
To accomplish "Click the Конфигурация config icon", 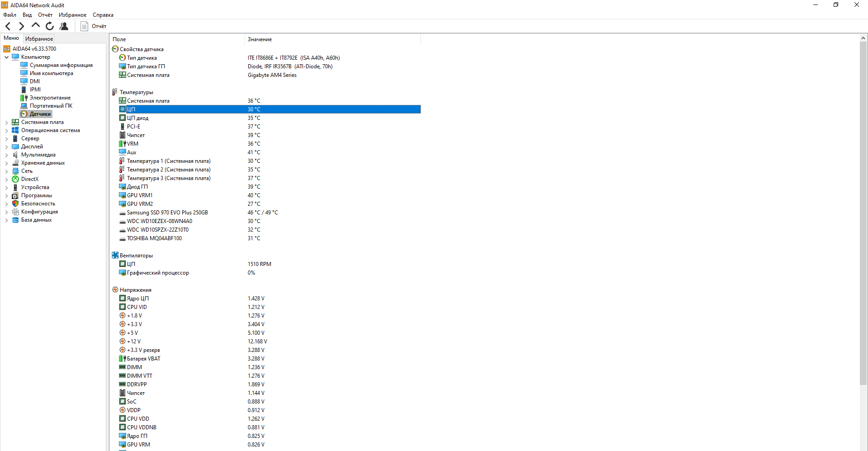I will [x=15, y=212].
